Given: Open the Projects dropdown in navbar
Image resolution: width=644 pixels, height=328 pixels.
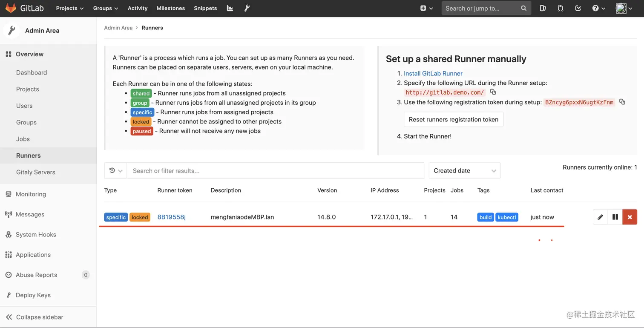Looking at the screenshot, I should click(70, 8).
